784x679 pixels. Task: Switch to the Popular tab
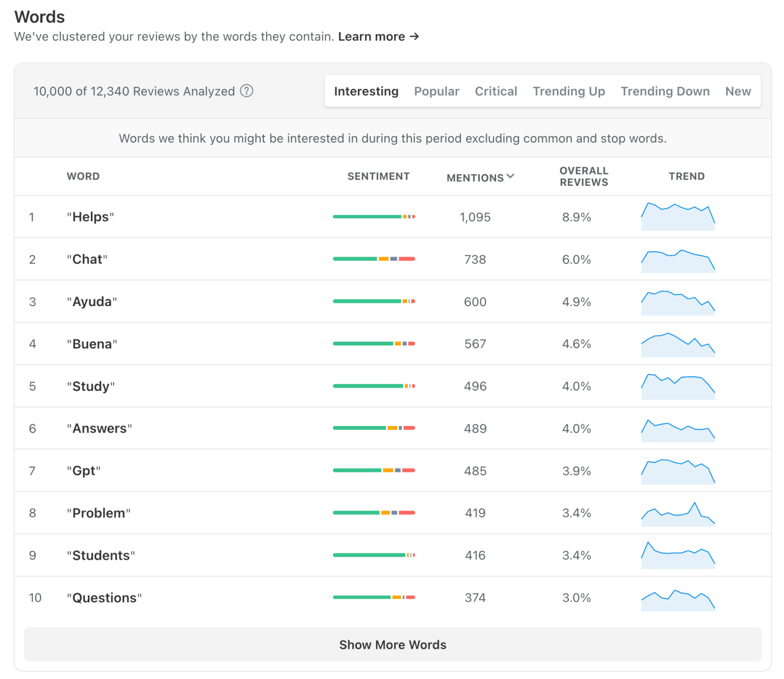point(436,91)
